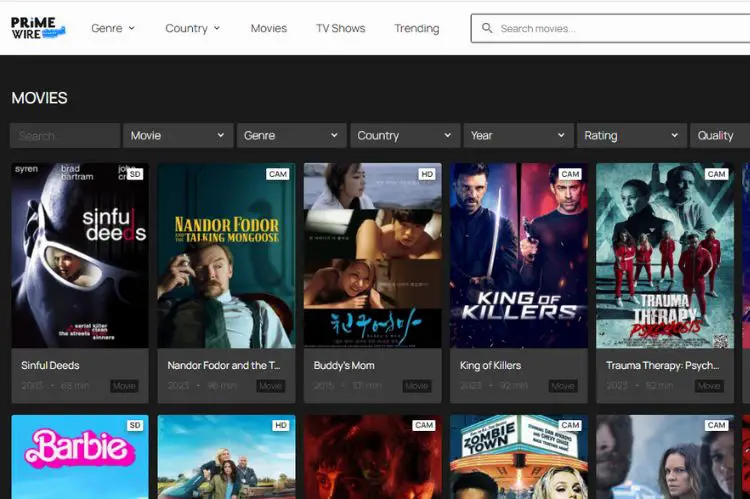Open the Buddy's Mom title link
The image size is (750, 499).
pos(344,366)
